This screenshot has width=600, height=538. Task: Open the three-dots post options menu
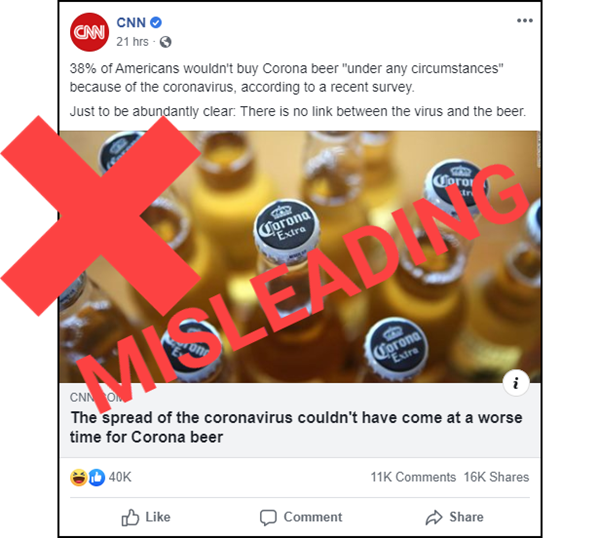(x=525, y=20)
